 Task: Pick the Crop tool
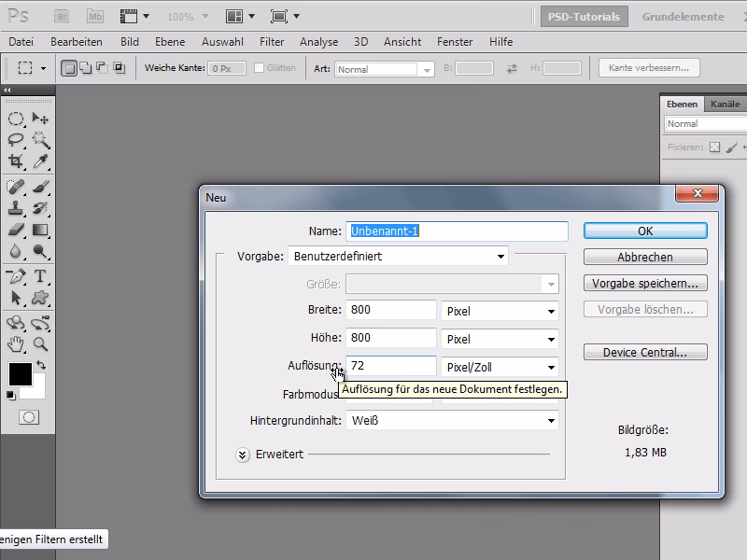[x=16, y=161]
